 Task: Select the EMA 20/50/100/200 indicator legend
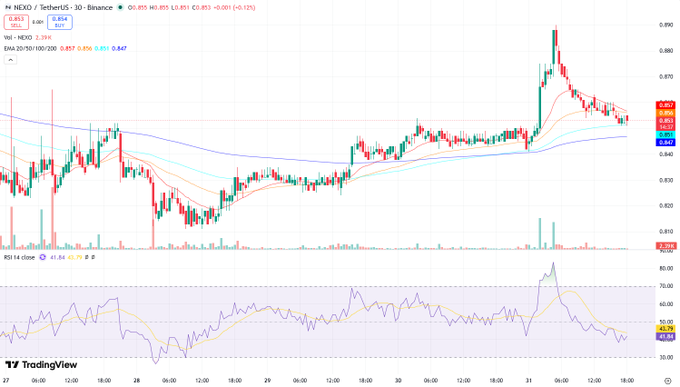tap(30, 49)
